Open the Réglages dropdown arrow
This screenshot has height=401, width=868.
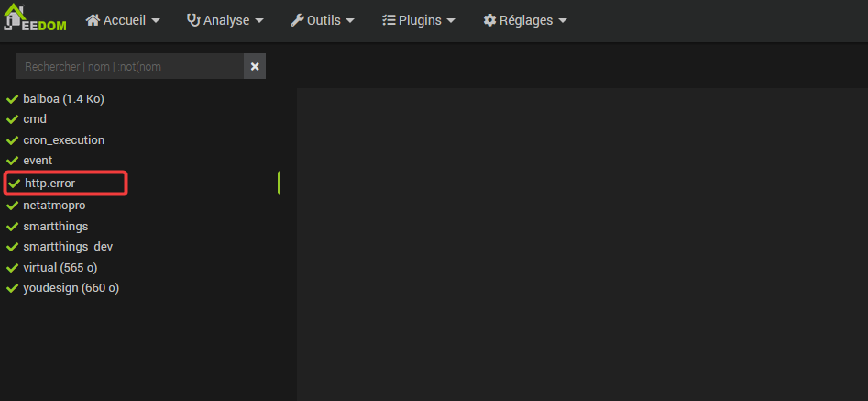563,21
